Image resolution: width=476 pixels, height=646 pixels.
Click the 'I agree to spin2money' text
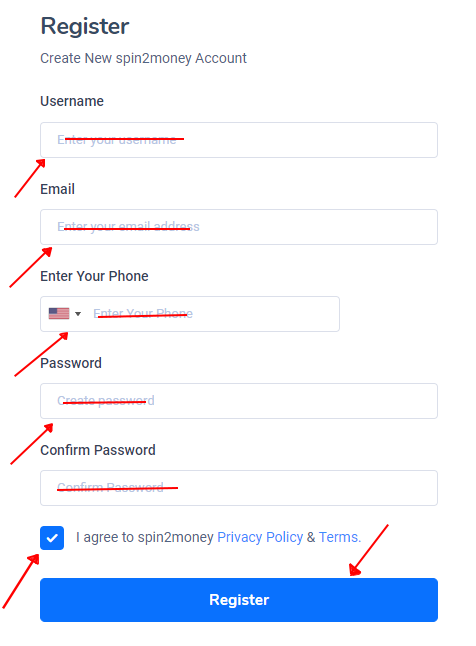pos(145,537)
